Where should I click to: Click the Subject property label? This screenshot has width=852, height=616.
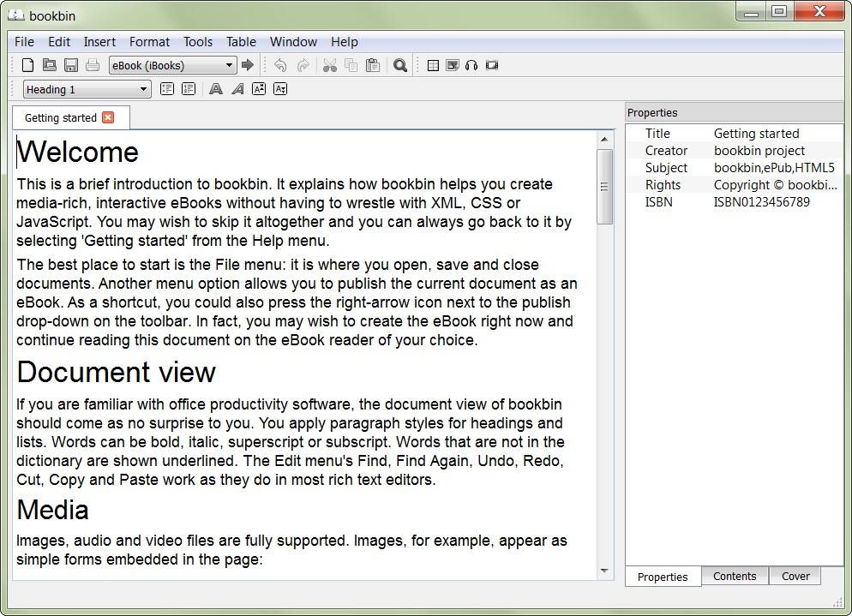pos(666,168)
